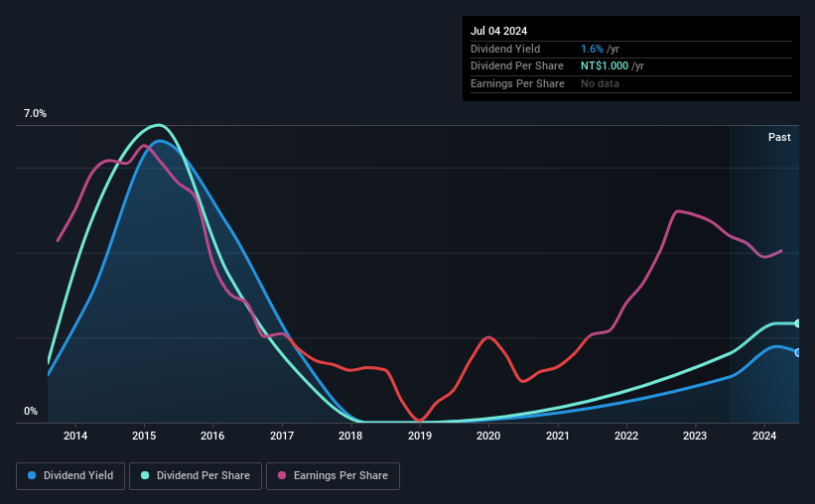Click the 2023 x-axis label
The image size is (815, 504).
point(695,436)
